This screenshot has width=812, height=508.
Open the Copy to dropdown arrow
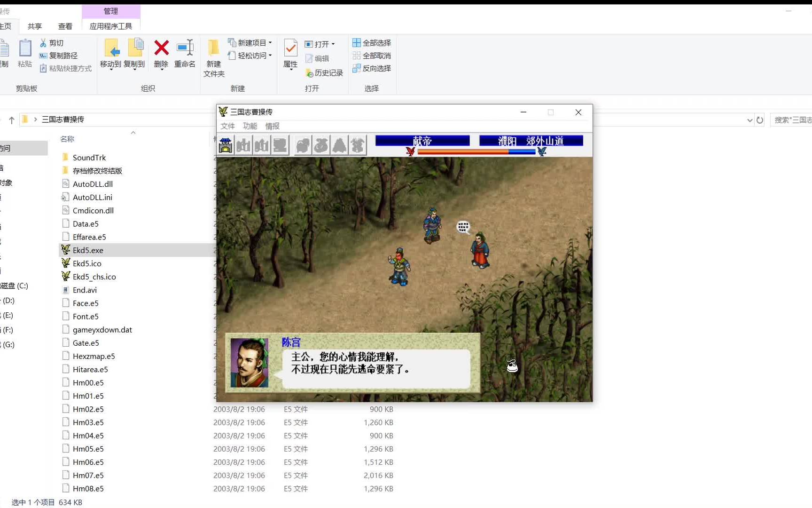tap(135, 70)
